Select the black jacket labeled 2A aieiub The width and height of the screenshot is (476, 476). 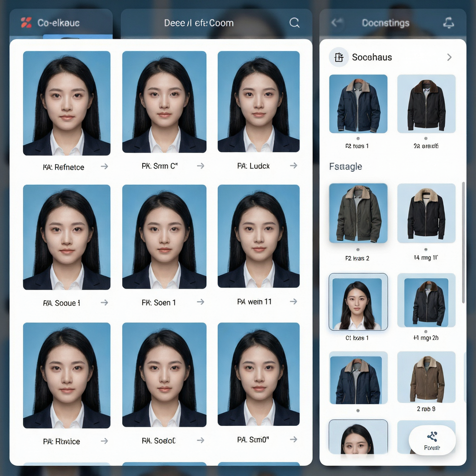click(426, 104)
